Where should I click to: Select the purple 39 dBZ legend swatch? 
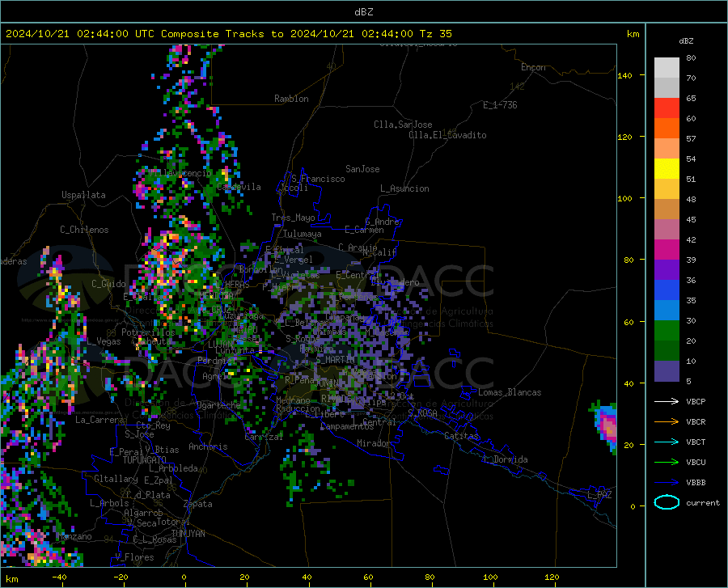[667, 270]
